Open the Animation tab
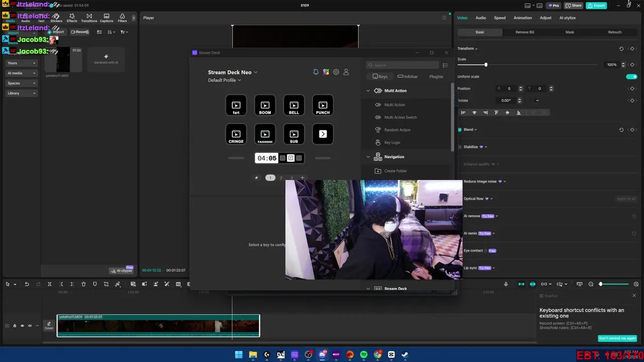Image resolution: width=644 pixels, height=362 pixels. click(523, 18)
